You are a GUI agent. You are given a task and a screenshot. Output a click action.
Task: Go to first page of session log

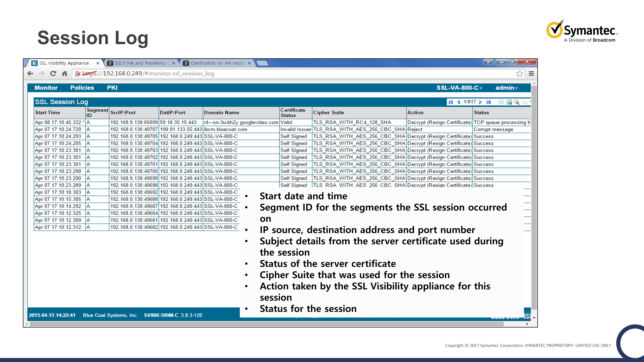coord(451,102)
